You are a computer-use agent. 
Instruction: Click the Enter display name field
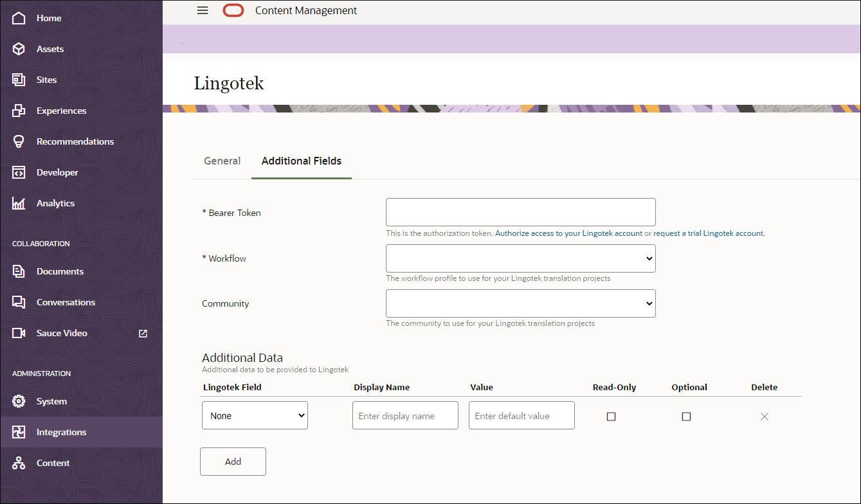click(x=405, y=415)
